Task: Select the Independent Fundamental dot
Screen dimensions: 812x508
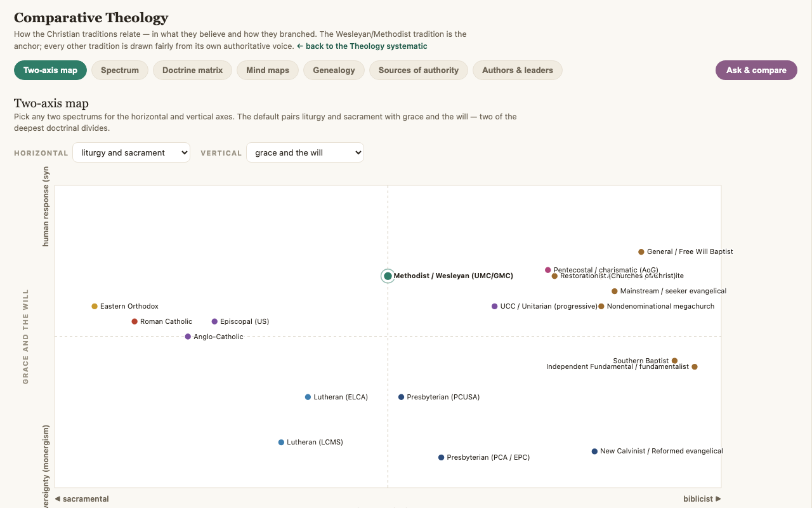Action: (x=695, y=366)
